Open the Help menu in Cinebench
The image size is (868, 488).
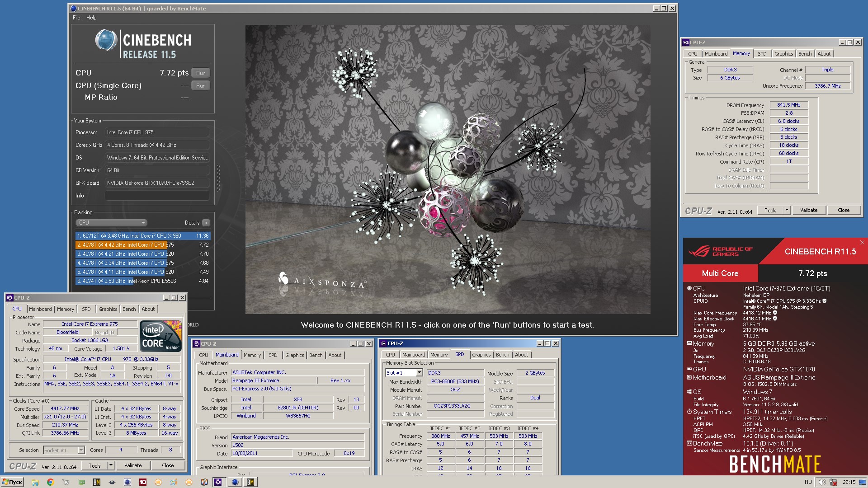pyautogui.click(x=91, y=18)
